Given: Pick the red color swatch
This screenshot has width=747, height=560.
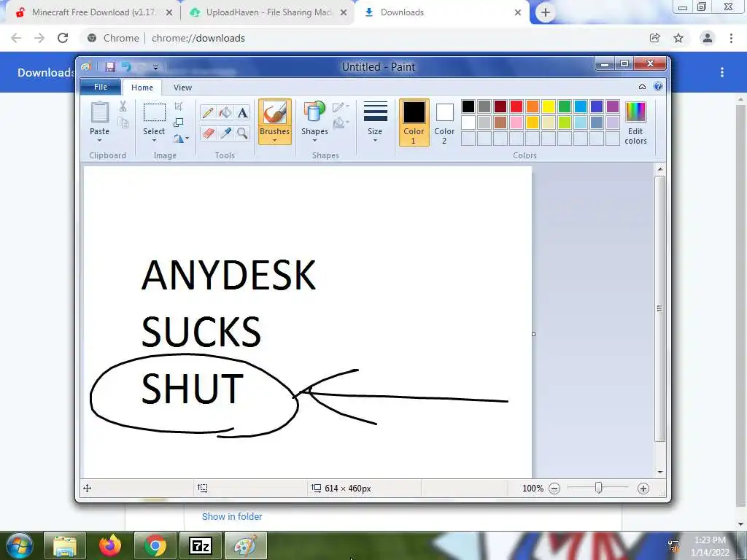Looking at the screenshot, I should coord(516,106).
